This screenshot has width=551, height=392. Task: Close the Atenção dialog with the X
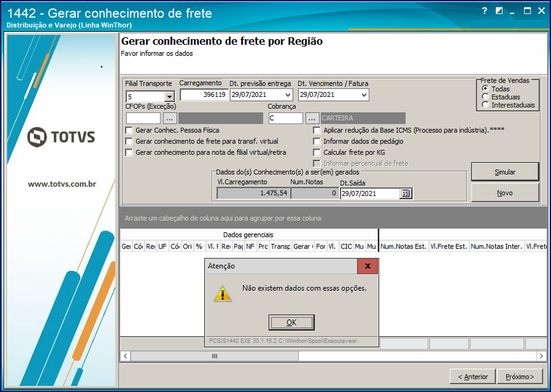(368, 266)
